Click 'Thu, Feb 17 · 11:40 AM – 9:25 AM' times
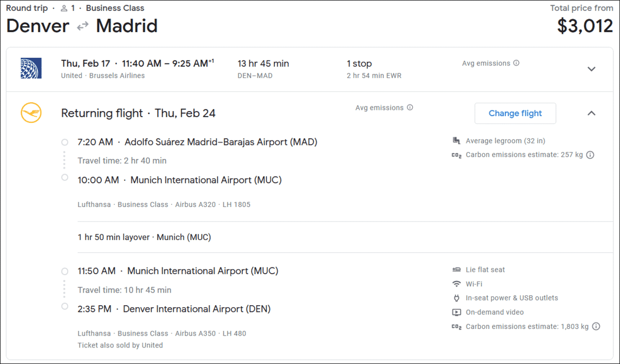Viewport: 620px width, 364px height. tap(137, 64)
